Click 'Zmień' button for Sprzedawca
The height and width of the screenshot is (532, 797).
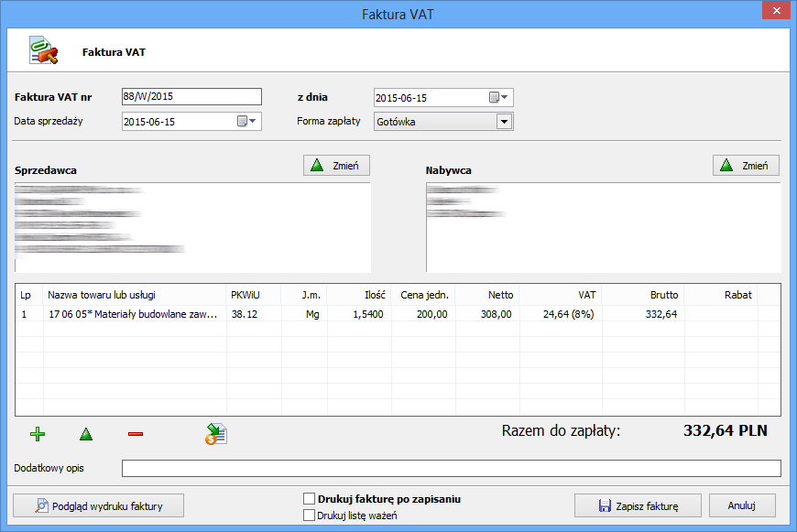[336, 166]
